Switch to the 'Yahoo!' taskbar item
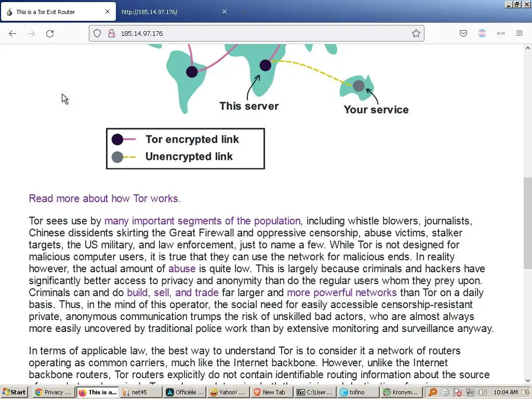 229,392
